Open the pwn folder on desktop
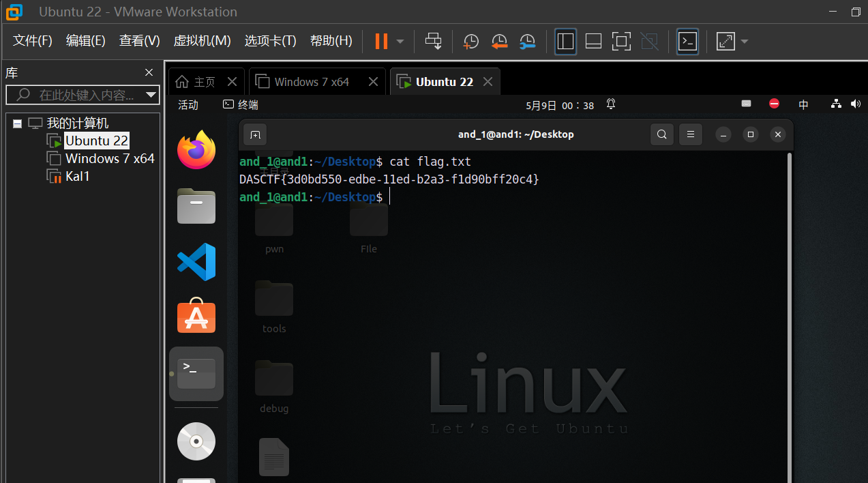Viewport: 868px width, 483px height. pyautogui.click(x=274, y=229)
